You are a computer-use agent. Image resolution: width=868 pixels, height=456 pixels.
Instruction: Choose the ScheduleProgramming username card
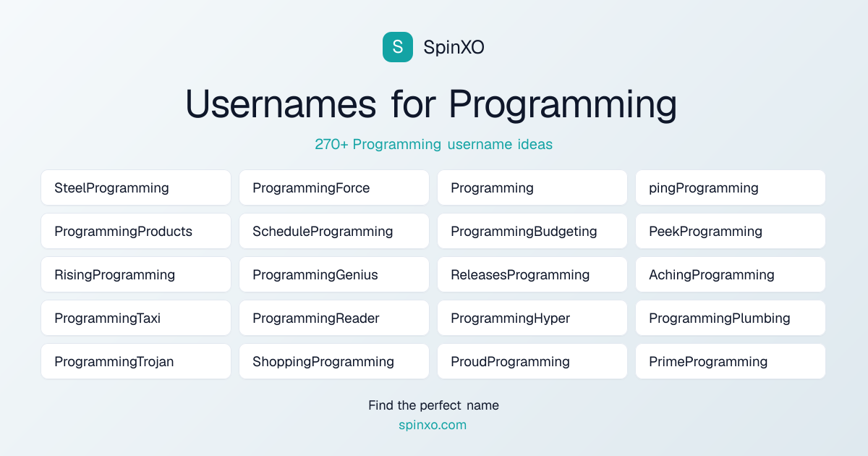pyautogui.click(x=334, y=231)
